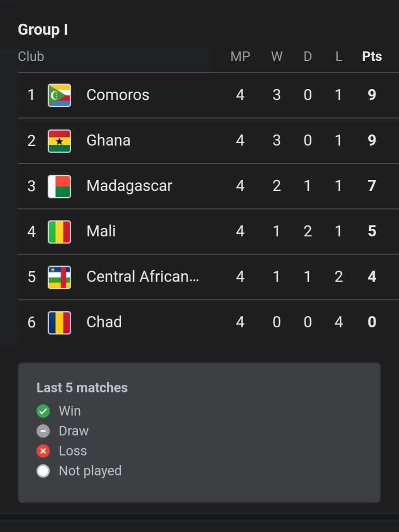Click the Chad flag icon

click(x=59, y=322)
